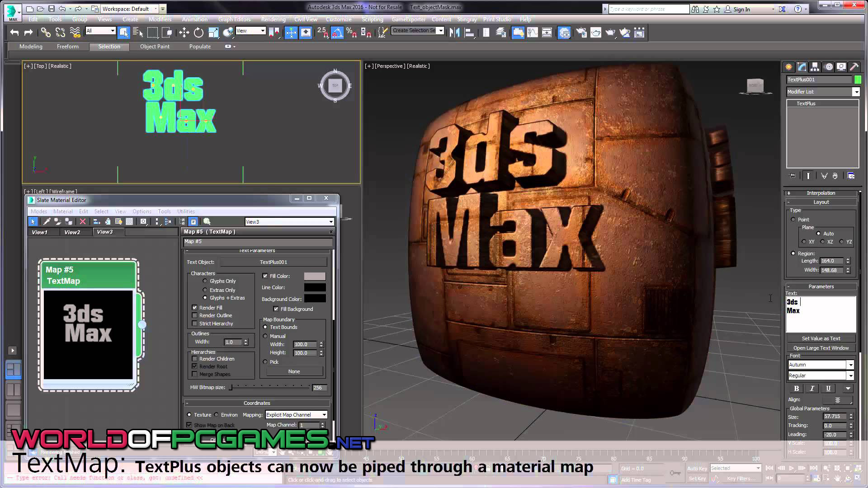
Task: Enable the Render Outline checkbox
Action: point(195,315)
